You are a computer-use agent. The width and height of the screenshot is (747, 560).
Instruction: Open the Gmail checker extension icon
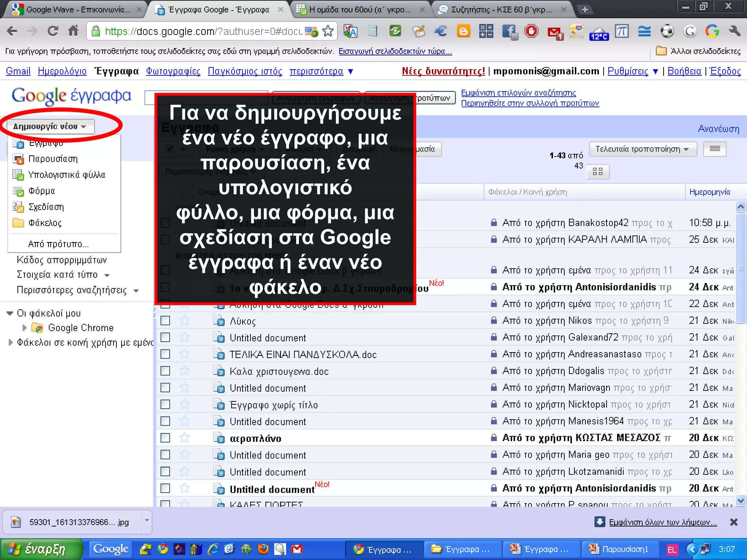pos(555,33)
